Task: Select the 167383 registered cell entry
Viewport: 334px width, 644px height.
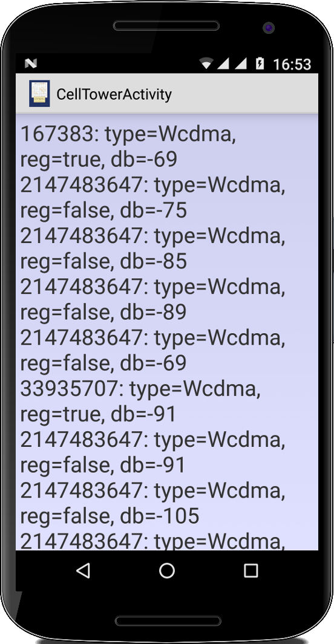Action: (x=128, y=146)
